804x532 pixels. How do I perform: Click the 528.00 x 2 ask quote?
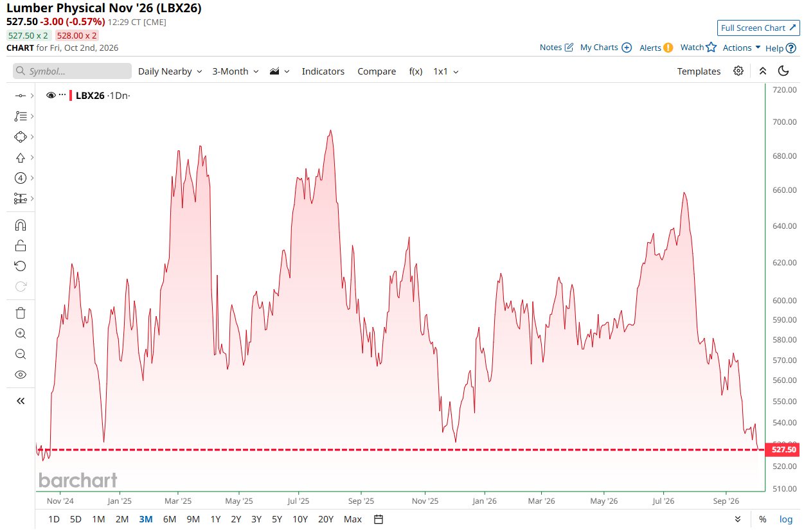click(x=76, y=35)
